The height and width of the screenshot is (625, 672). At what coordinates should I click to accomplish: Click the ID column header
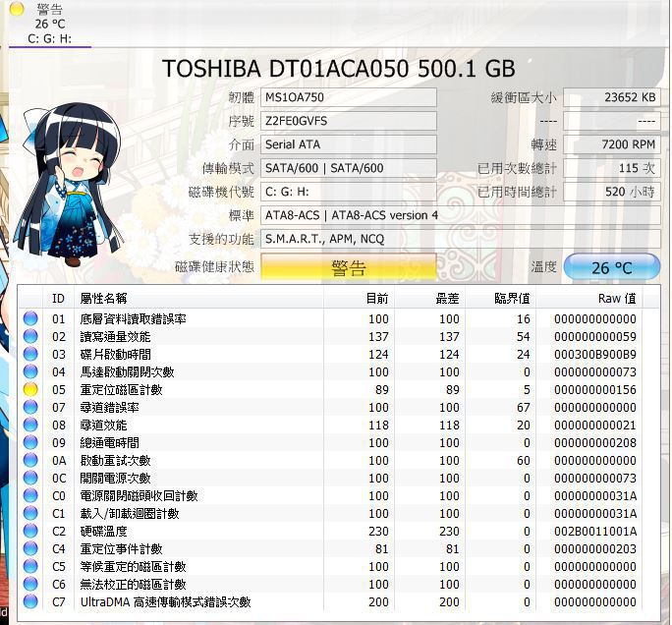pos(58,299)
